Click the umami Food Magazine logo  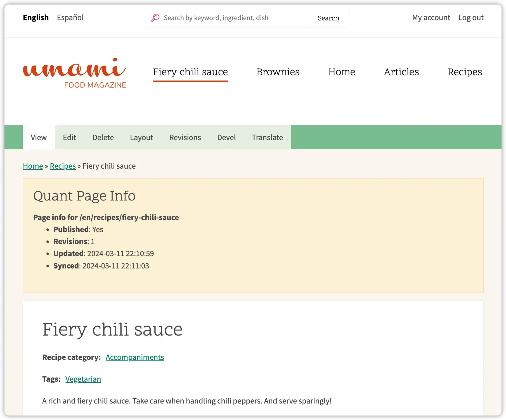tap(74, 72)
